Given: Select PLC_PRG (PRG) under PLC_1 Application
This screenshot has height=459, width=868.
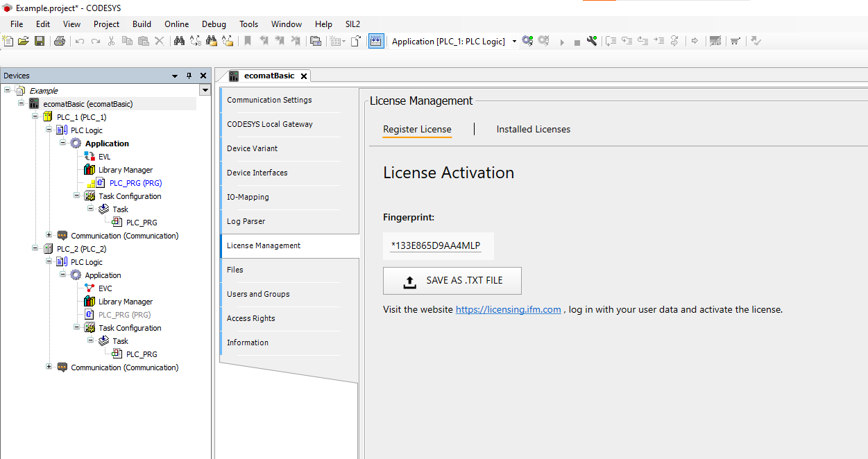Looking at the screenshot, I should 135,183.
